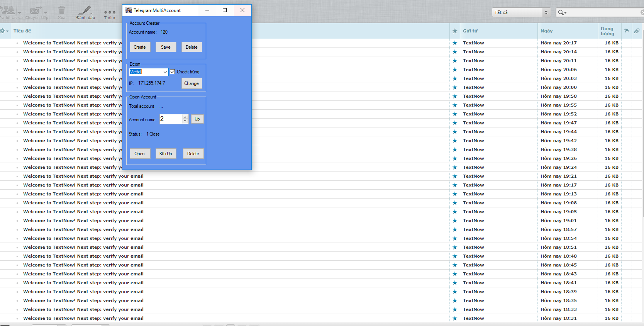Image resolution: width=644 pixels, height=326 pixels.
Task: Decrease the Account name number with the down arrow
Action: [185, 121]
